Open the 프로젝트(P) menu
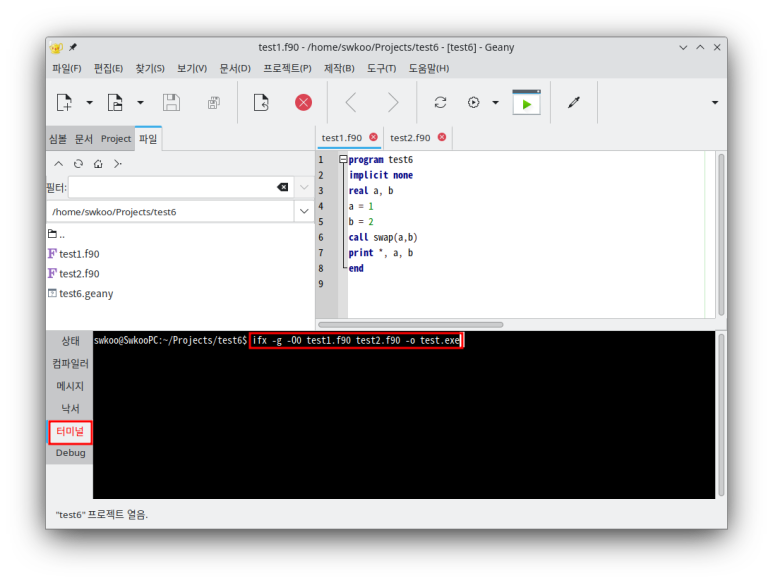Image resolution: width=773 pixels, height=583 pixels. (x=287, y=68)
